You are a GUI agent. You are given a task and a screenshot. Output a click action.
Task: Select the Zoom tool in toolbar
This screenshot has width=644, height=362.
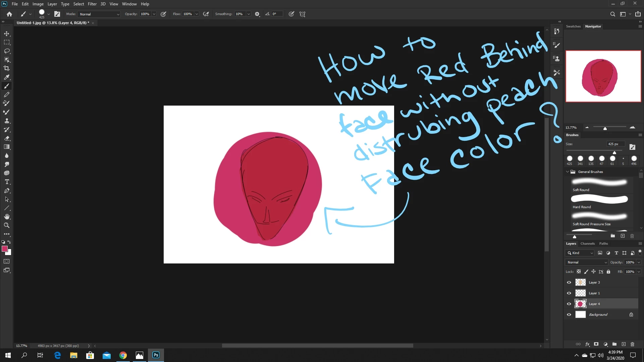point(7,225)
